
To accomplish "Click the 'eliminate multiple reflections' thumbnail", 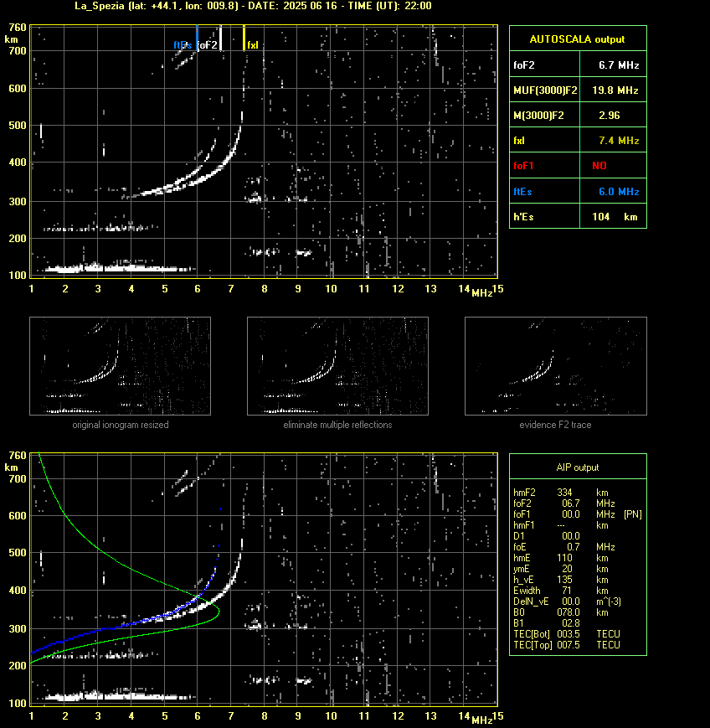I will click(337, 366).
